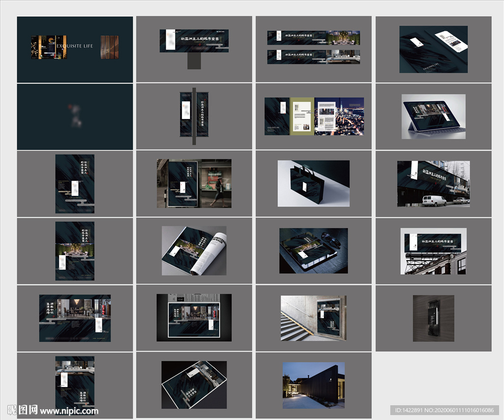Select the framed horizontal poster on black
Viewport: 504px width, 420px height.
coord(194,318)
